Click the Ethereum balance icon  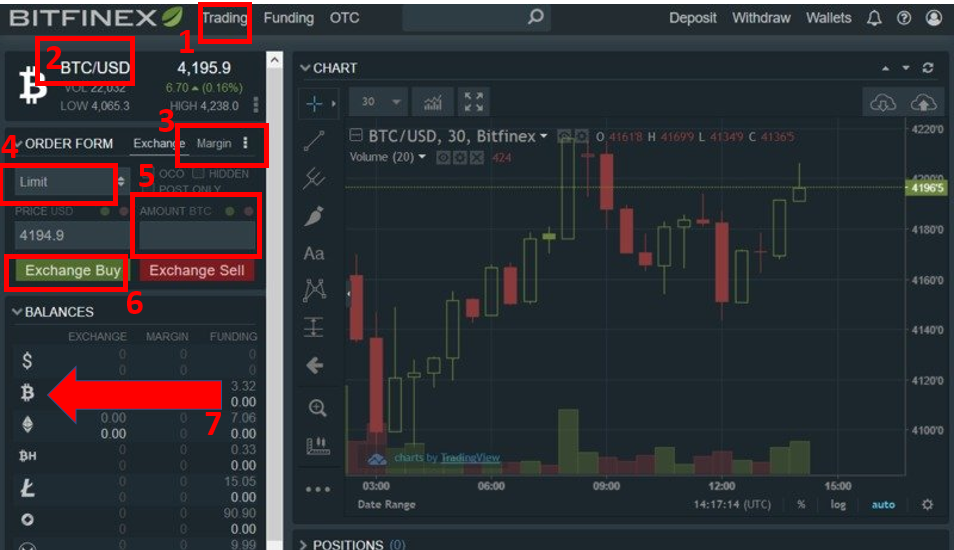27,424
